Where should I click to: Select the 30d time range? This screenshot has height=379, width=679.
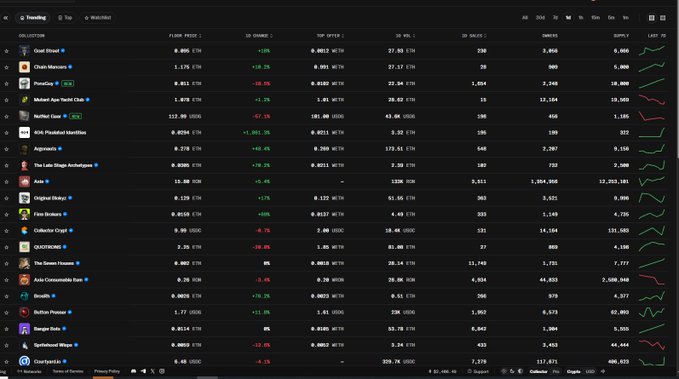540,18
